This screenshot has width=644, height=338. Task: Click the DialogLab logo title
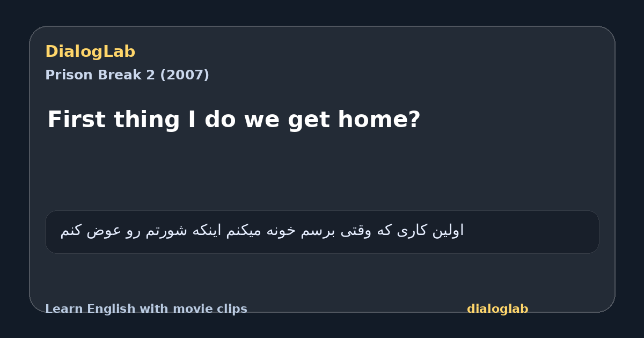point(90,52)
